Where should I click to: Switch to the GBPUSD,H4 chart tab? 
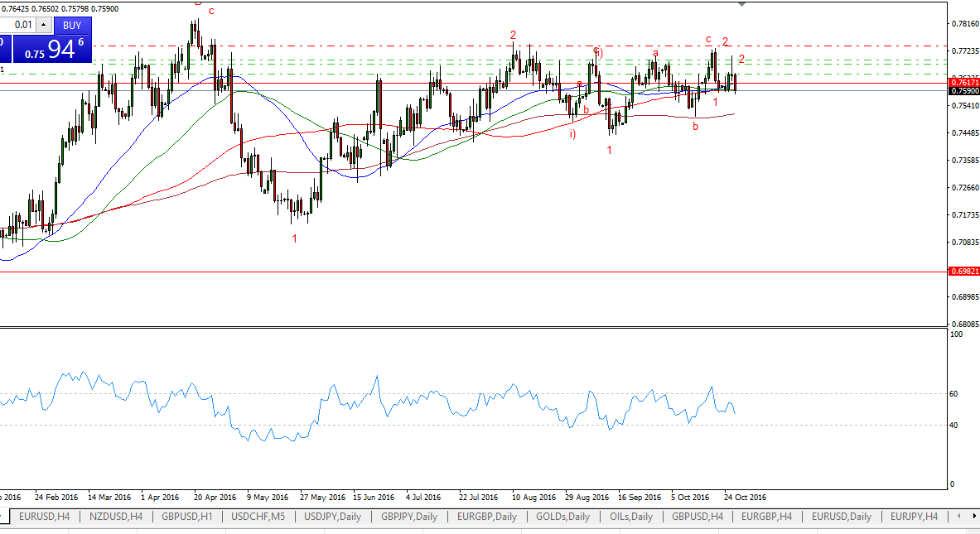[698, 517]
